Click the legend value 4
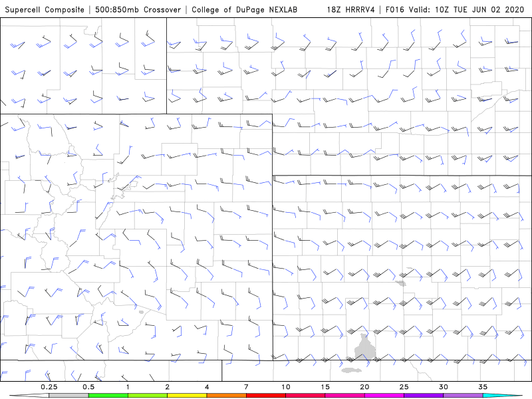The width and height of the screenshot is (532, 399). tap(207, 387)
